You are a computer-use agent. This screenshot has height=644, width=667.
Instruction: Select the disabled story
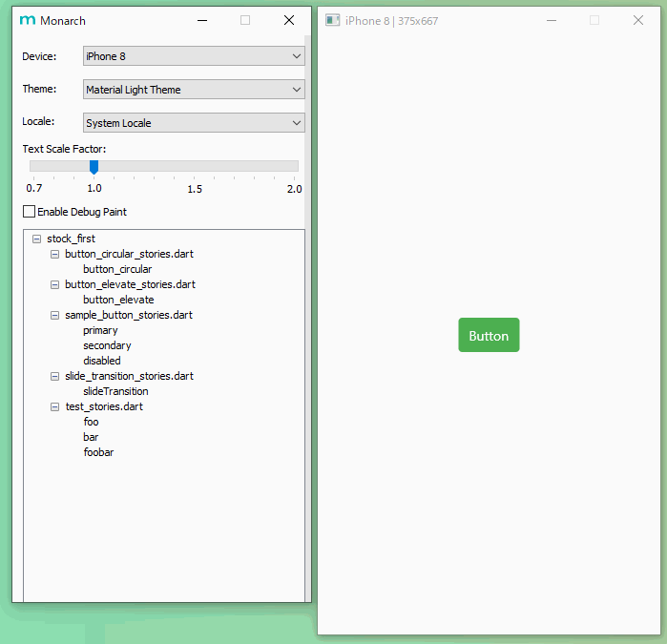[x=102, y=361]
